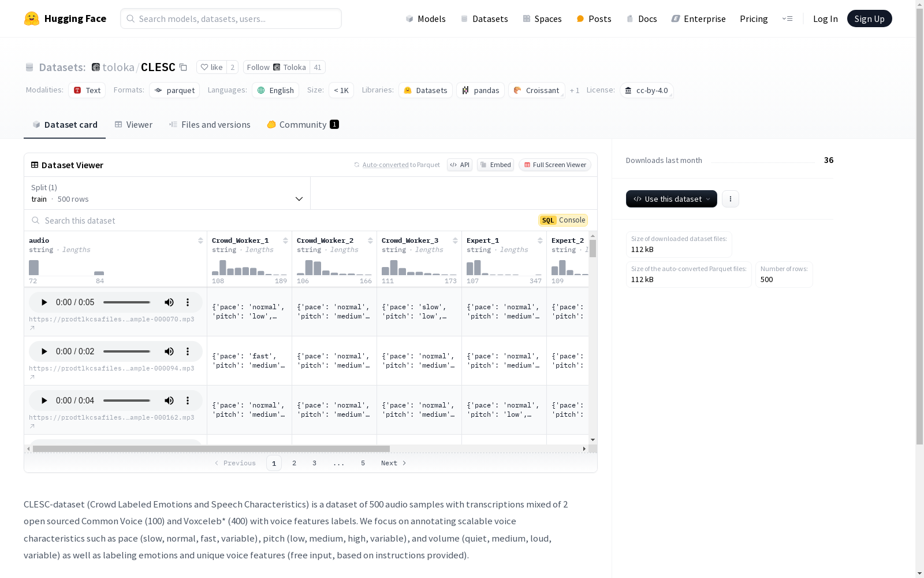Mute the 0:04 audio clip
Image resolution: width=924 pixels, height=578 pixels.
point(169,401)
